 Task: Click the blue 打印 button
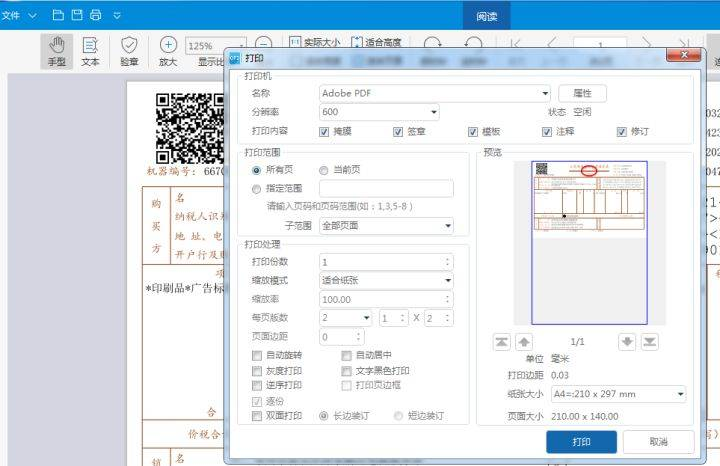581,442
